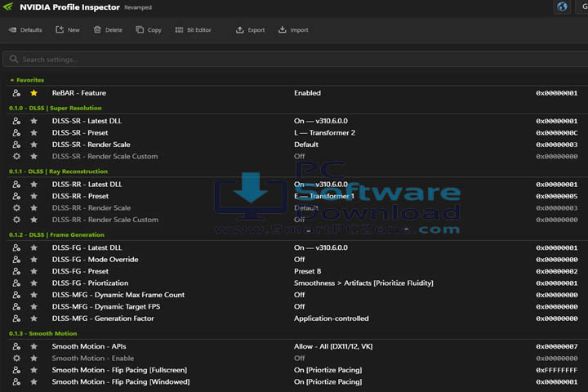Click gear icon on DLSS-SR - Render Scale Custom row
The height and width of the screenshot is (392, 588).
coord(16,157)
